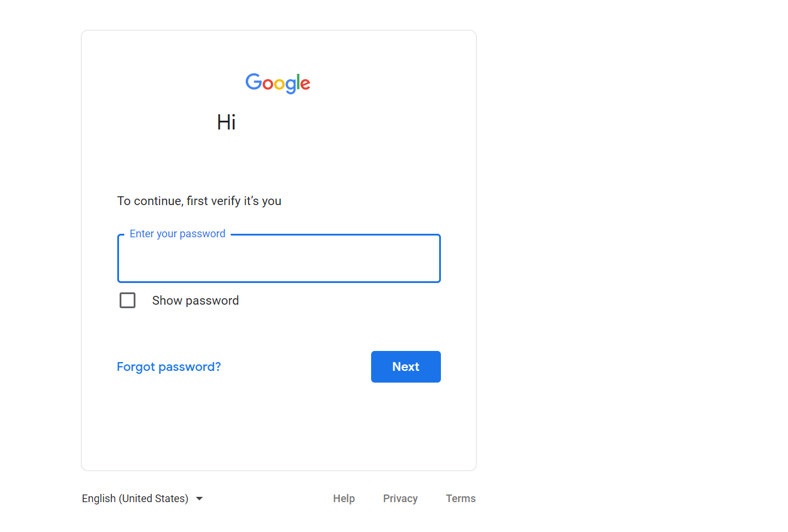The width and height of the screenshot is (788, 532).
Task: Click the Hi greeting heading
Action: 226,122
